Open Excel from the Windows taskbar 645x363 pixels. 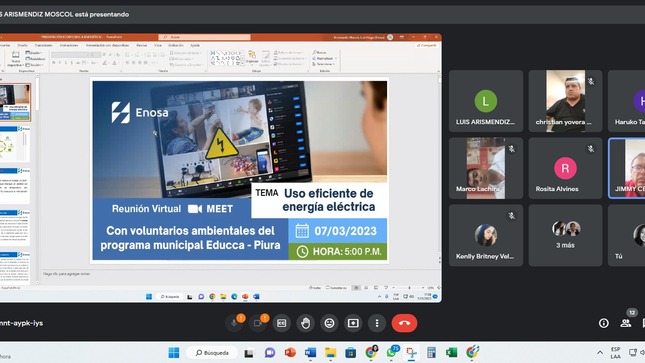click(x=452, y=352)
